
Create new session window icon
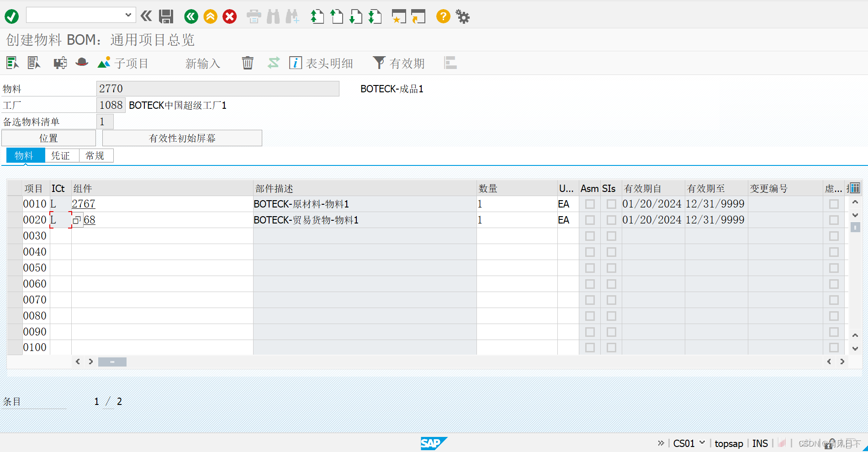(x=398, y=17)
